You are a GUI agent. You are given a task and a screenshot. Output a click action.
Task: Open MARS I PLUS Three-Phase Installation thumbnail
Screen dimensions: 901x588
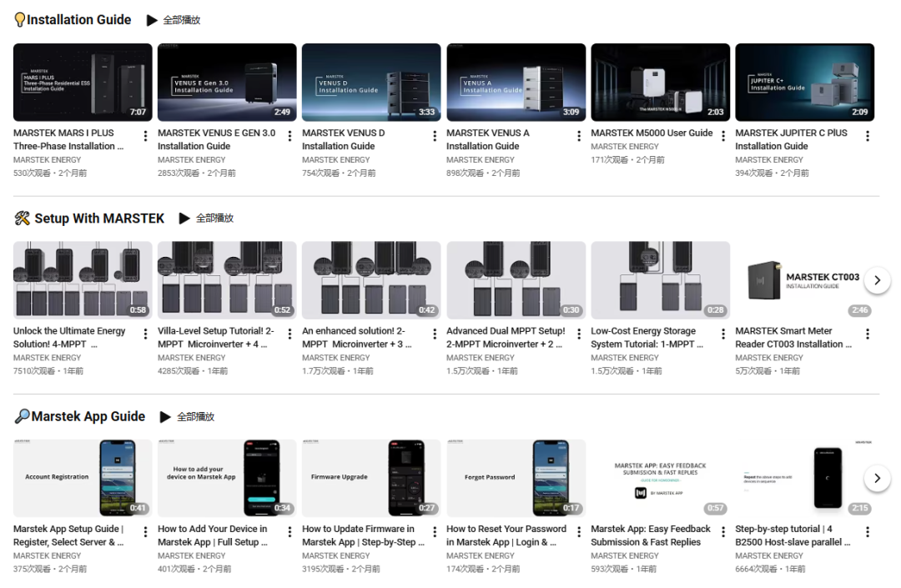83,83
